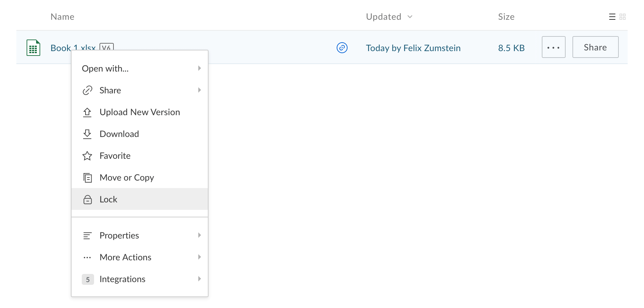Click the Lock padlock icon

click(88, 199)
